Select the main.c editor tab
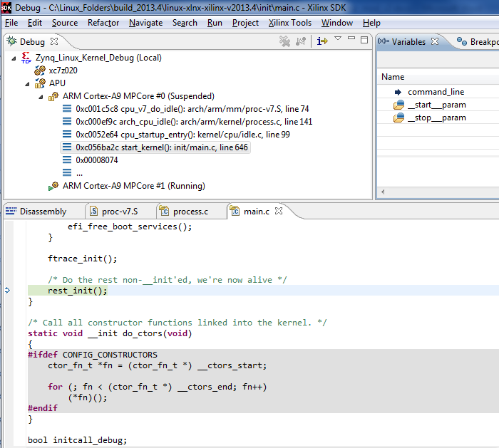The image size is (499, 448). (x=257, y=212)
